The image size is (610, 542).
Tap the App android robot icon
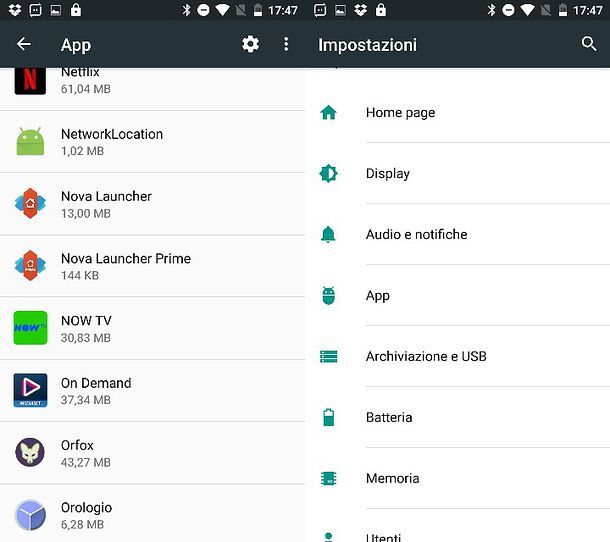(x=328, y=295)
